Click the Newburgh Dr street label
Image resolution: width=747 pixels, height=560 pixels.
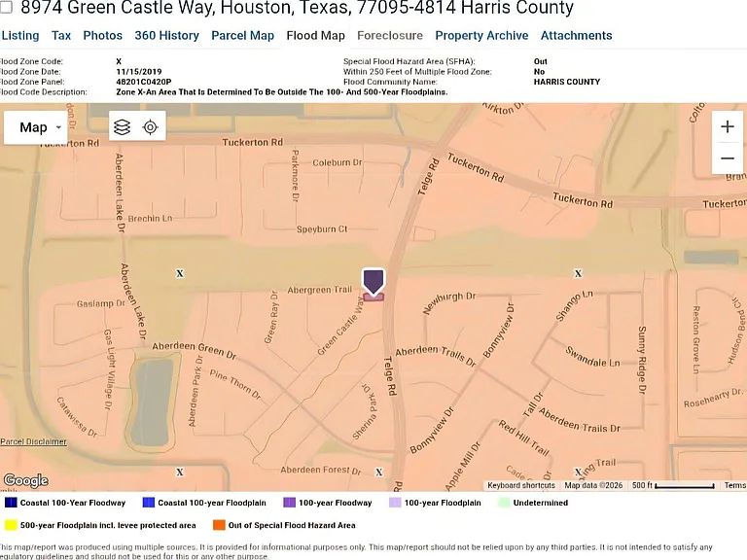pyautogui.click(x=449, y=303)
